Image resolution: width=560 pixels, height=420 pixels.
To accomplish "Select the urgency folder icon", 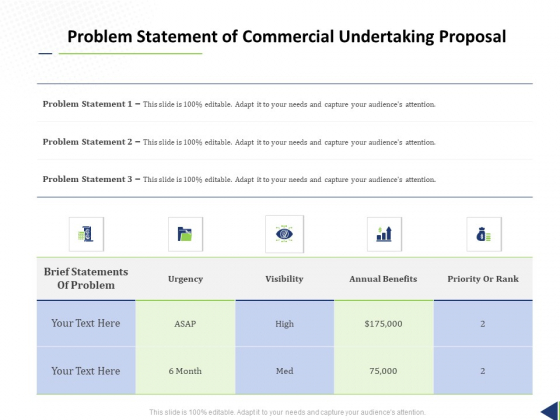I will tap(185, 234).
